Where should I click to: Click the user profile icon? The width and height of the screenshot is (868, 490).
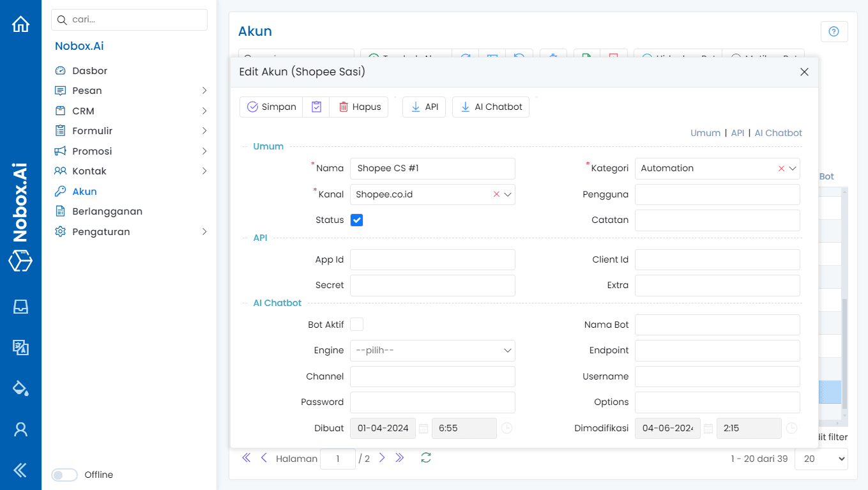(x=20, y=429)
